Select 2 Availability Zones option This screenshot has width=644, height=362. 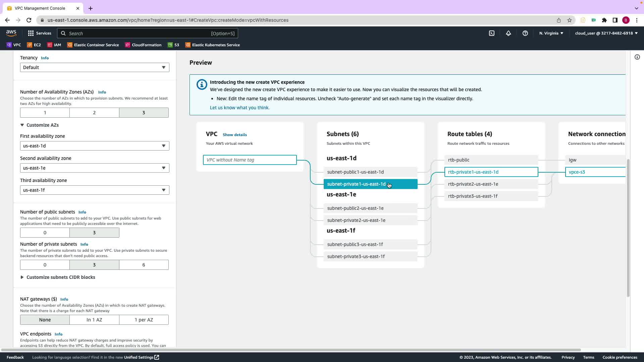tap(94, 113)
